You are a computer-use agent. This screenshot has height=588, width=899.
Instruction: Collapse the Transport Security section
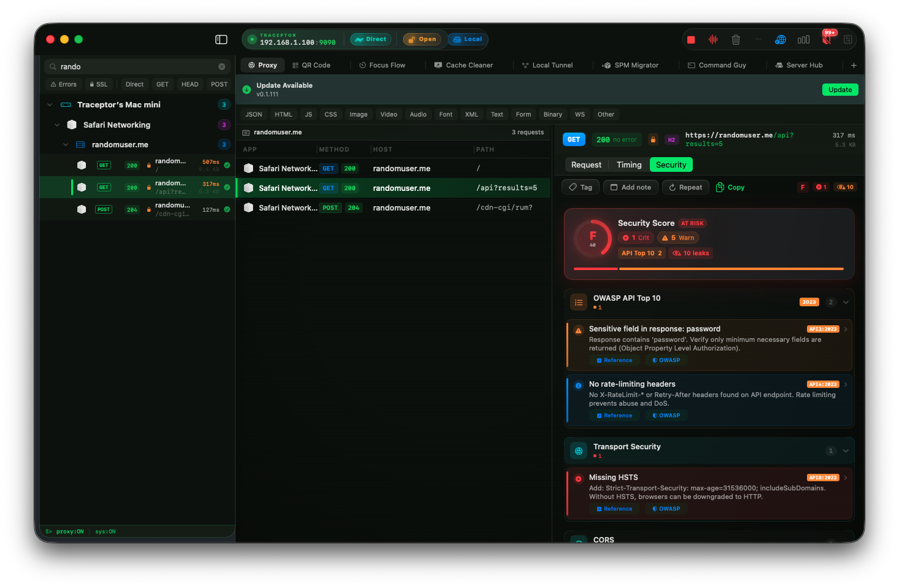tap(846, 451)
